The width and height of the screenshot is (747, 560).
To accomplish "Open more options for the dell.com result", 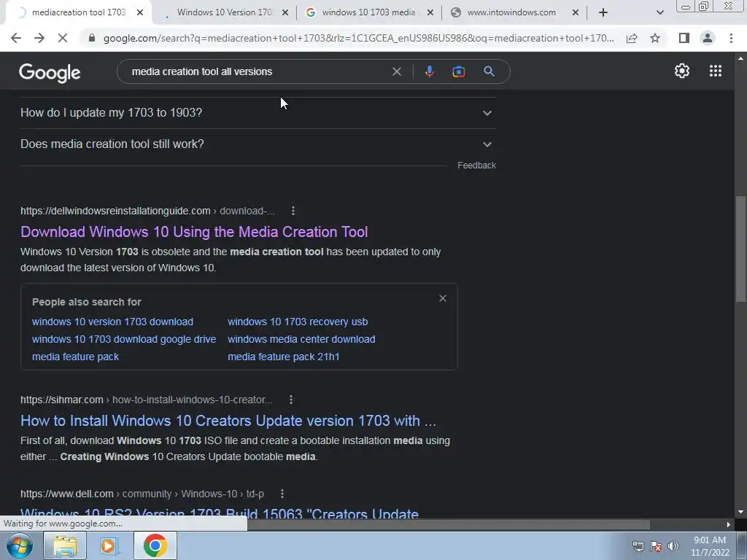I will pos(282,494).
